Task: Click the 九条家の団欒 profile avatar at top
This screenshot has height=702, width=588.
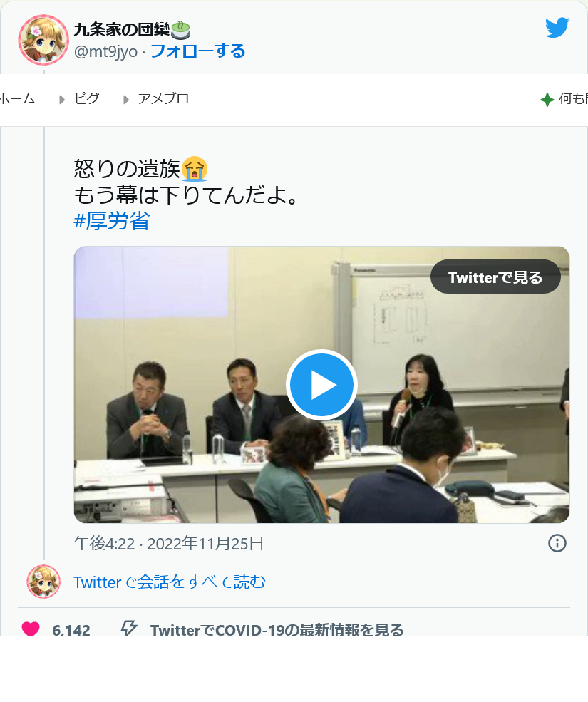Action: click(x=43, y=40)
